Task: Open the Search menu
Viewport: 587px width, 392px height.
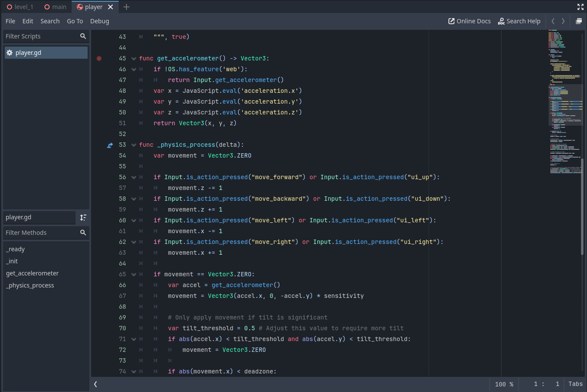Action: 50,21
